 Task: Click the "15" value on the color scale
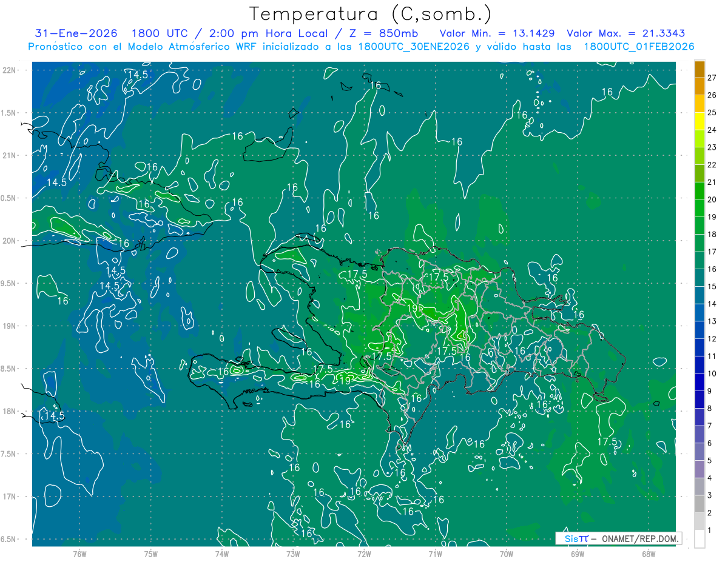[712, 286]
